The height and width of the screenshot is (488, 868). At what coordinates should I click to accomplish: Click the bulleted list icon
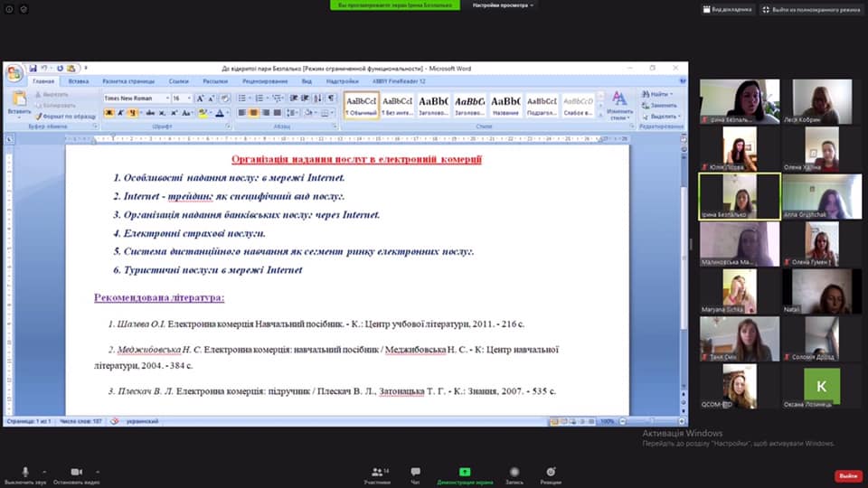pos(241,98)
